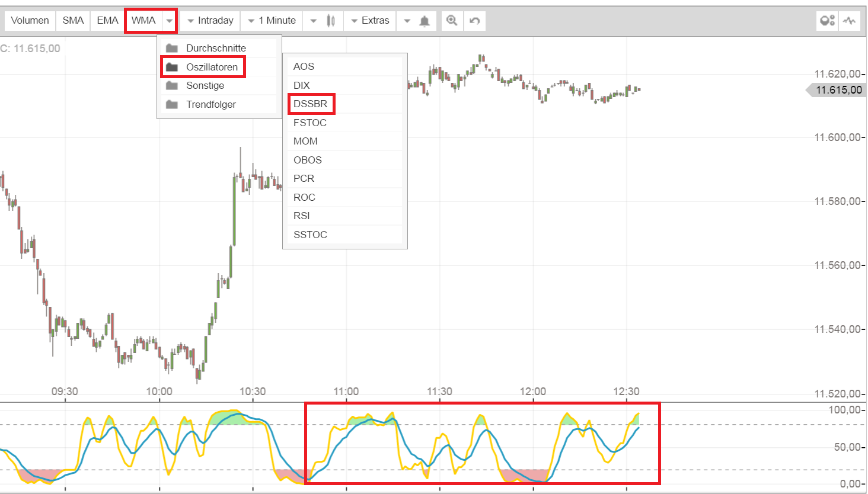Open the 1 Minute timeframe dropdown

tap(270, 20)
